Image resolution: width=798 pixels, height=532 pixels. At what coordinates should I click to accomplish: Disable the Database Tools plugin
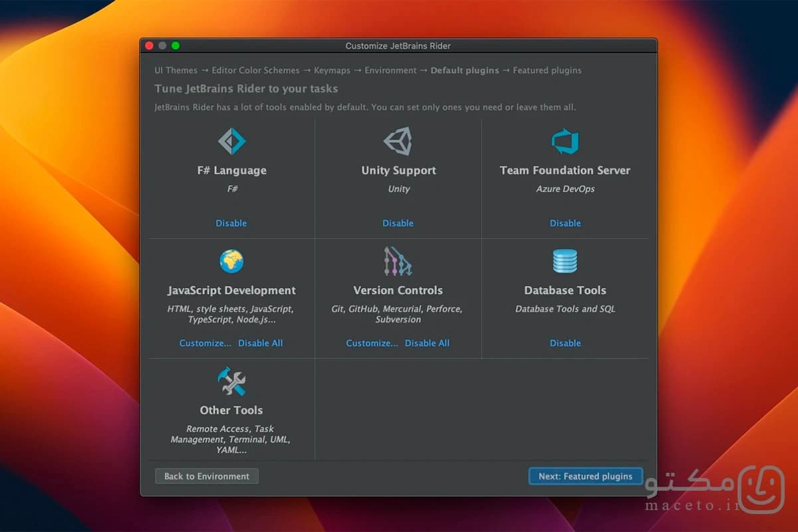coord(565,343)
